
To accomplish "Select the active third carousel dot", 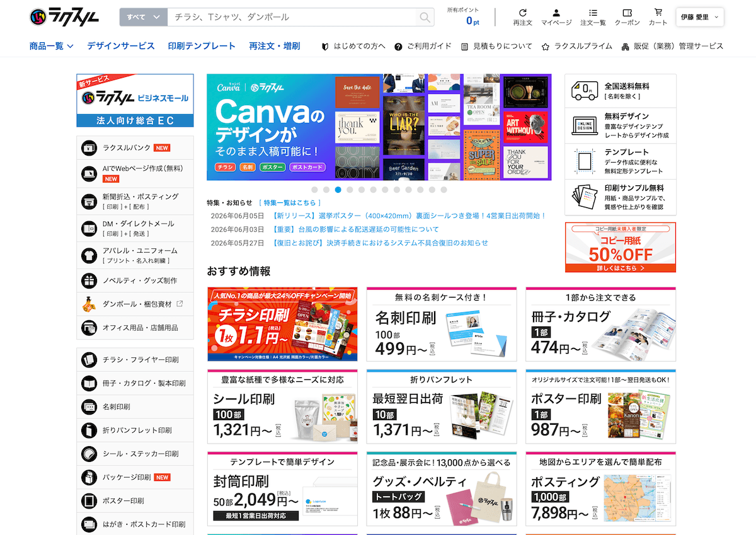I will point(338,189).
